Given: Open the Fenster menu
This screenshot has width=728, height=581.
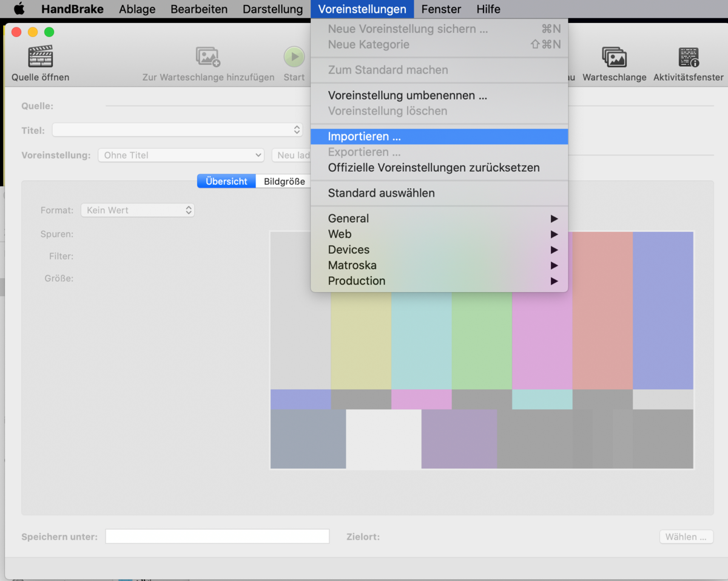Looking at the screenshot, I should click(441, 9).
